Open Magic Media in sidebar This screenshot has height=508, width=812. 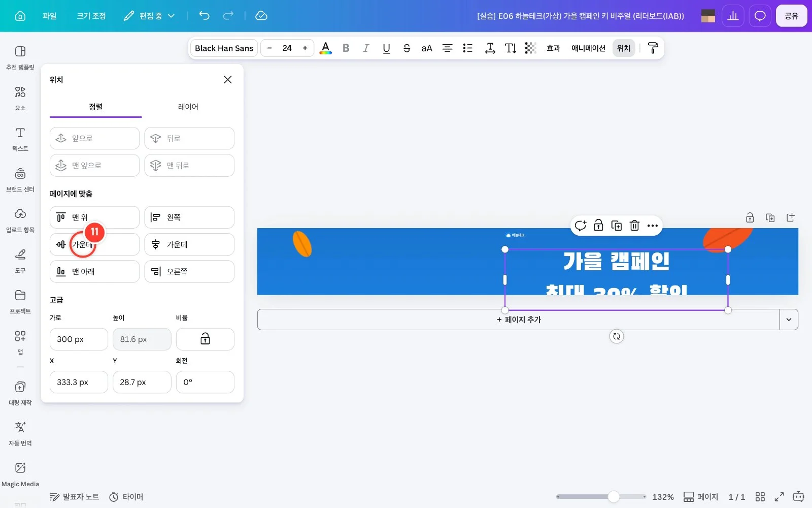(20, 474)
